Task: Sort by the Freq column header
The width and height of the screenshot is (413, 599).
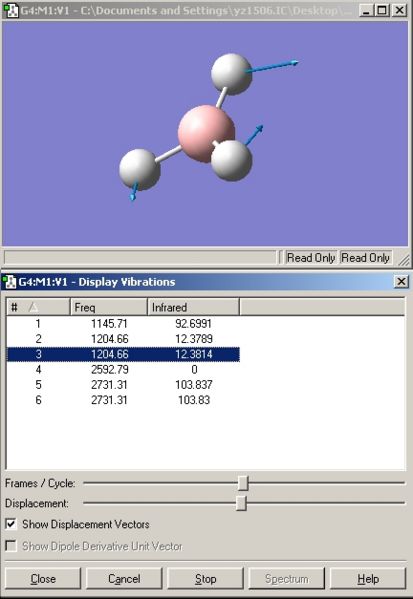Action: [109, 307]
